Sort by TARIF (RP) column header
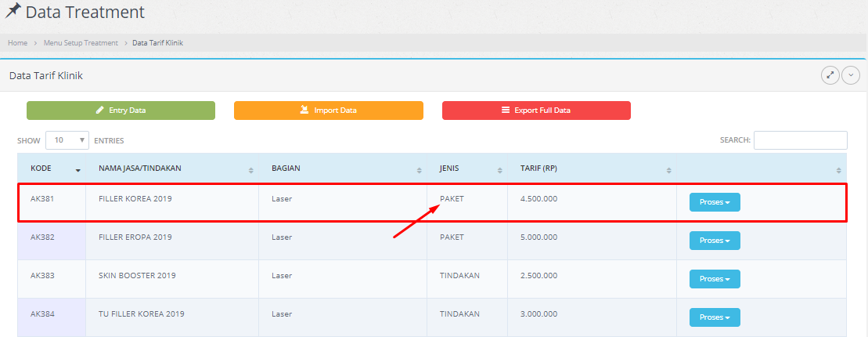 (592, 168)
